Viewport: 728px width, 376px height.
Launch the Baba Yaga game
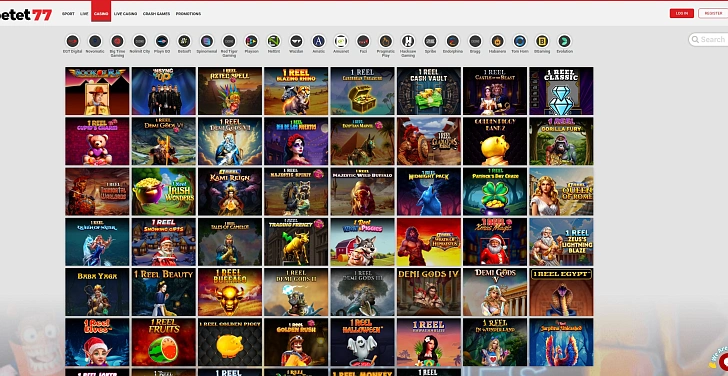click(x=98, y=292)
